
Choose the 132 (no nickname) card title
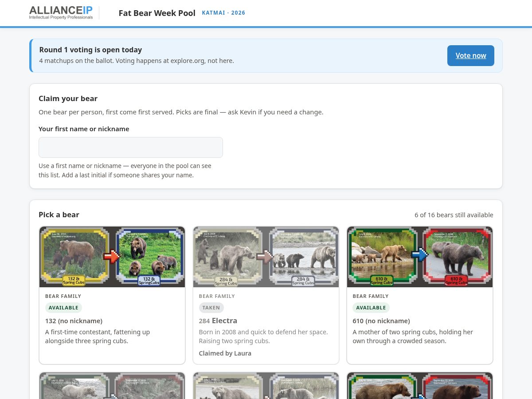[x=74, y=321]
